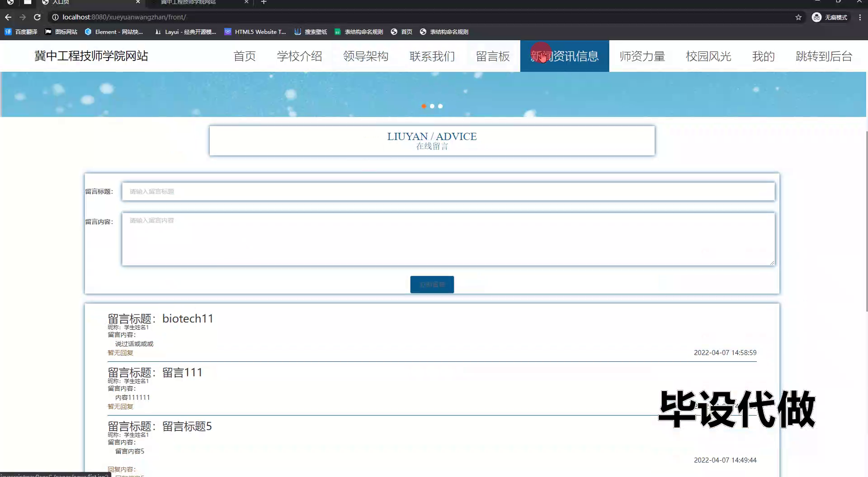Click 暂无回复 under 留言111 message
Viewport: 868px width, 477px height.
click(x=120, y=407)
